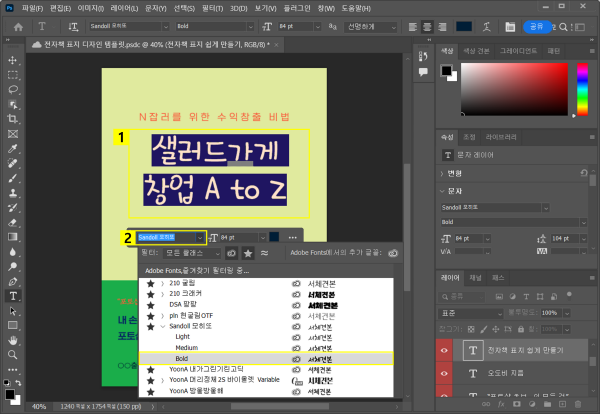Toggle favorites star filter in font list
This screenshot has height=414, width=600.
point(246,255)
